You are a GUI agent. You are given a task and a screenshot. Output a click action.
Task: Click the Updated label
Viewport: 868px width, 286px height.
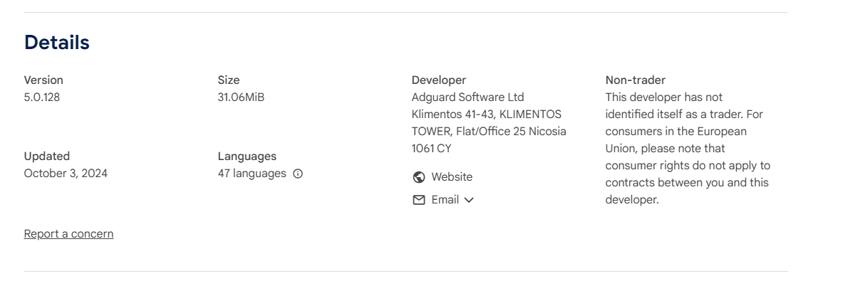(47, 157)
